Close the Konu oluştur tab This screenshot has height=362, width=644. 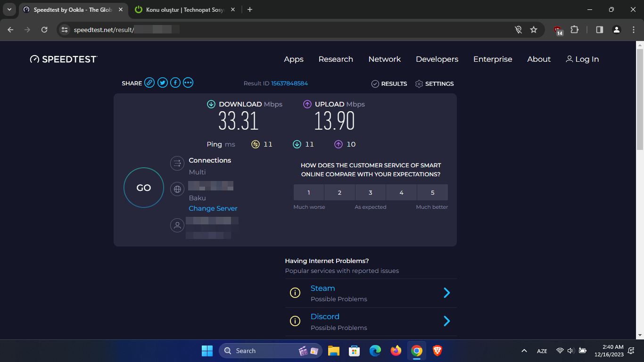click(232, 9)
